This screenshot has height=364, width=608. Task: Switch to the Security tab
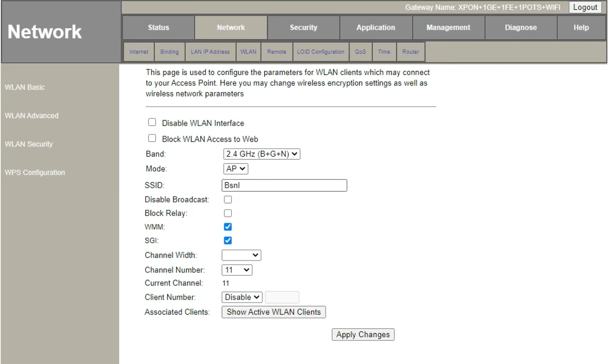click(303, 28)
